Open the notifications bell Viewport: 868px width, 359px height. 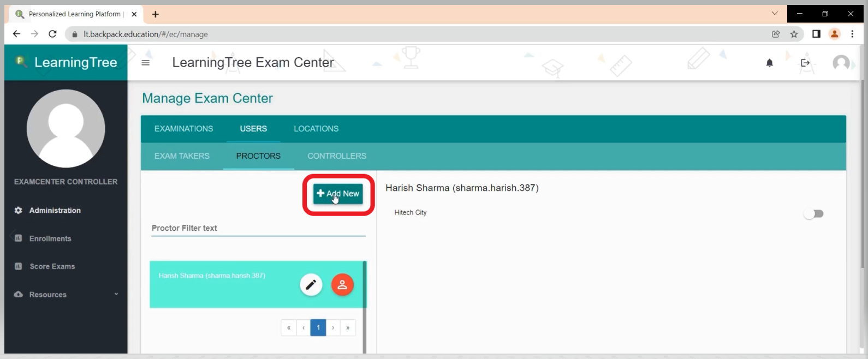769,63
